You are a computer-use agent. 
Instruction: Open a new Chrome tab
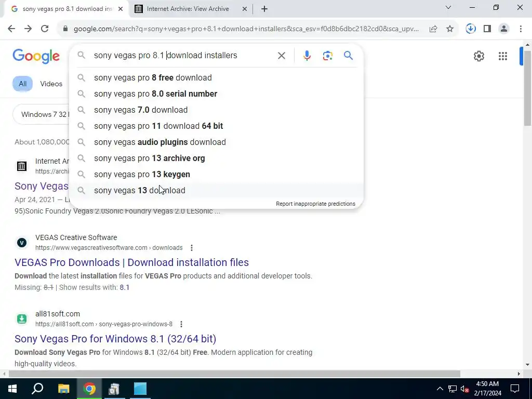(x=264, y=9)
